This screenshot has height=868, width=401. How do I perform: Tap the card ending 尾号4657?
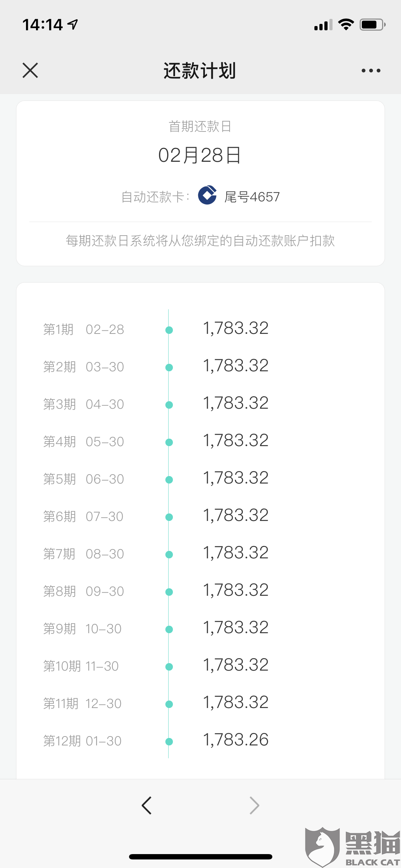tap(252, 197)
